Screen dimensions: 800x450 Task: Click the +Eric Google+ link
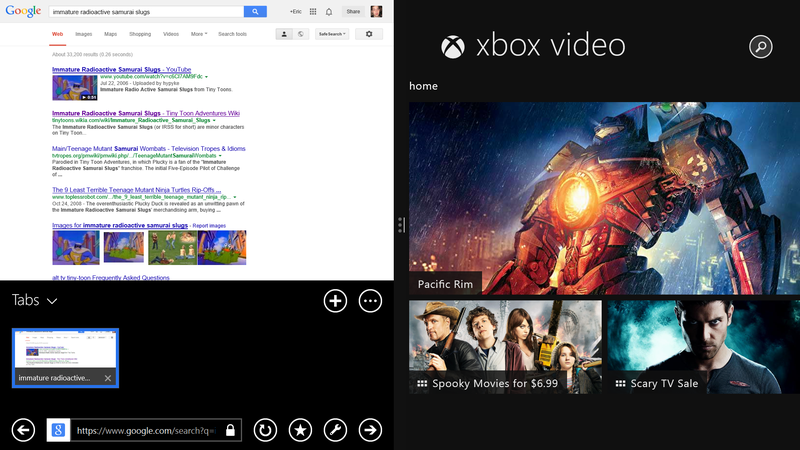pyautogui.click(x=295, y=11)
